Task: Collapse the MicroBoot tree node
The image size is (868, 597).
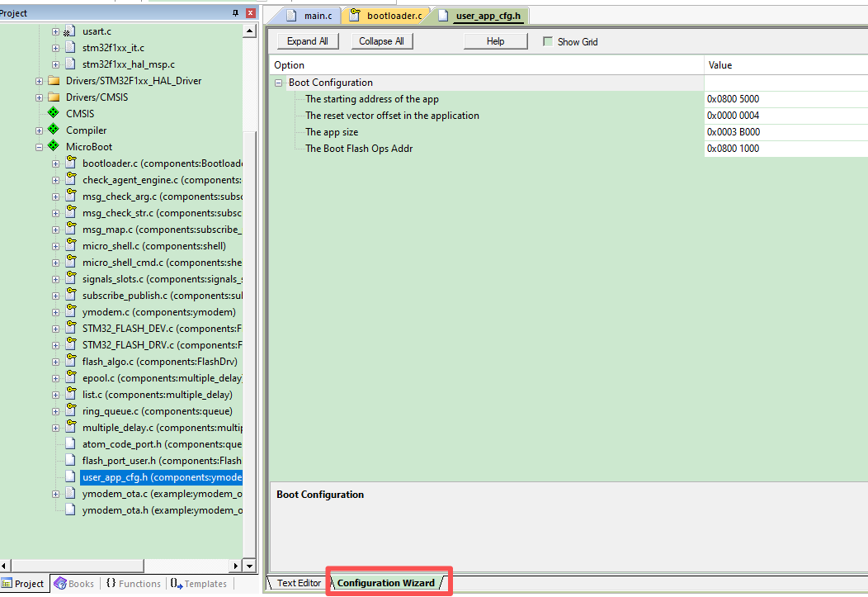Action: tap(40, 147)
